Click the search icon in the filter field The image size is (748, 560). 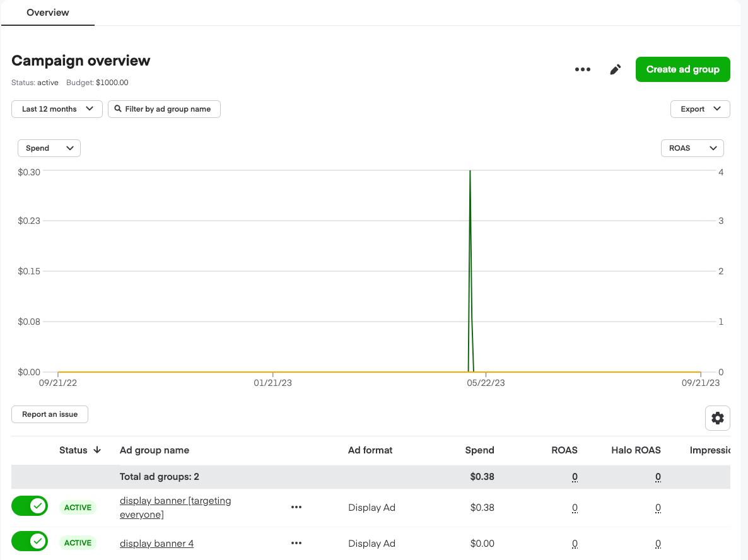point(117,108)
